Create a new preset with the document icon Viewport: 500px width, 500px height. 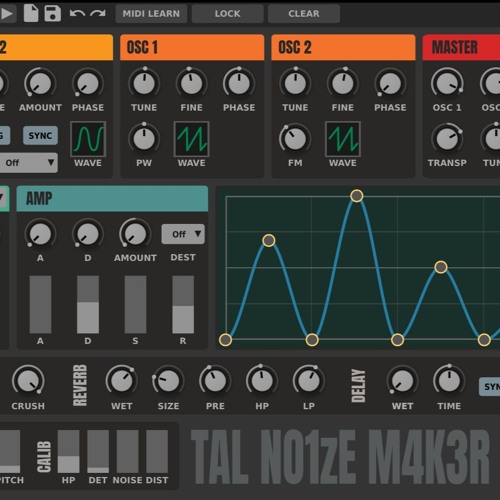click(x=31, y=14)
